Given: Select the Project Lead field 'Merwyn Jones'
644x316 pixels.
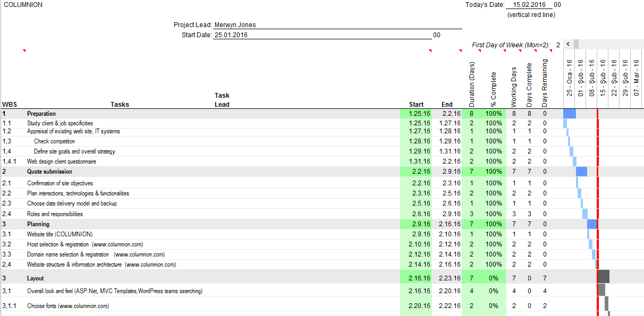Looking at the screenshot, I should (x=234, y=25).
